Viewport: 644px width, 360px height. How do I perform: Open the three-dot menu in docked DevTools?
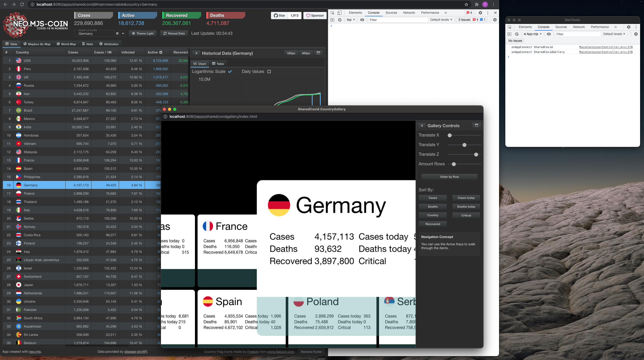click(x=488, y=13)
